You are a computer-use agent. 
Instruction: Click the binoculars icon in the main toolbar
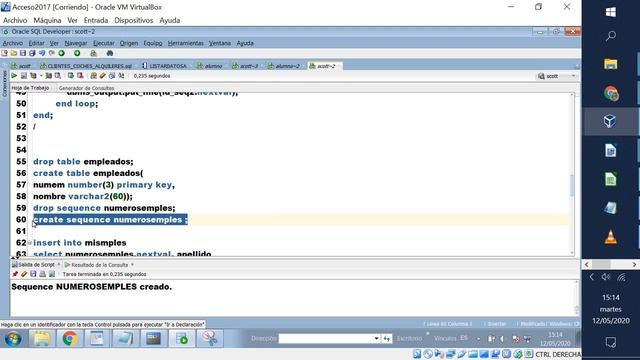(110, 53)
